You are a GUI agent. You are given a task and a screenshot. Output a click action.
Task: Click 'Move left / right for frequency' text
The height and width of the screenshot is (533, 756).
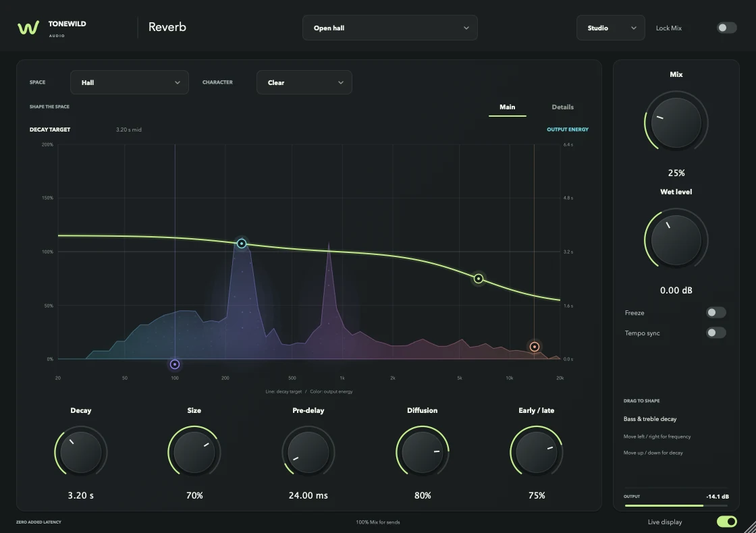pyautogui.click(x=657, y=437)
